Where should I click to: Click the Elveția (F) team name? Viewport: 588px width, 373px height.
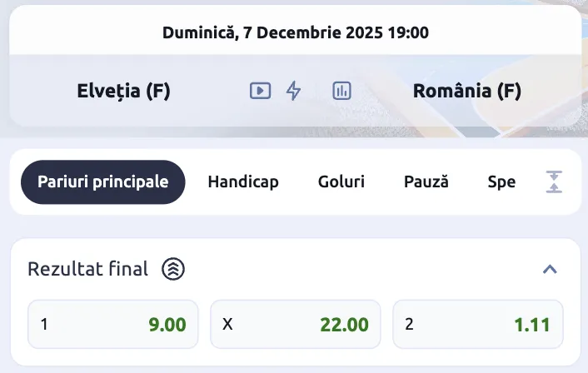tap(123, 91)
